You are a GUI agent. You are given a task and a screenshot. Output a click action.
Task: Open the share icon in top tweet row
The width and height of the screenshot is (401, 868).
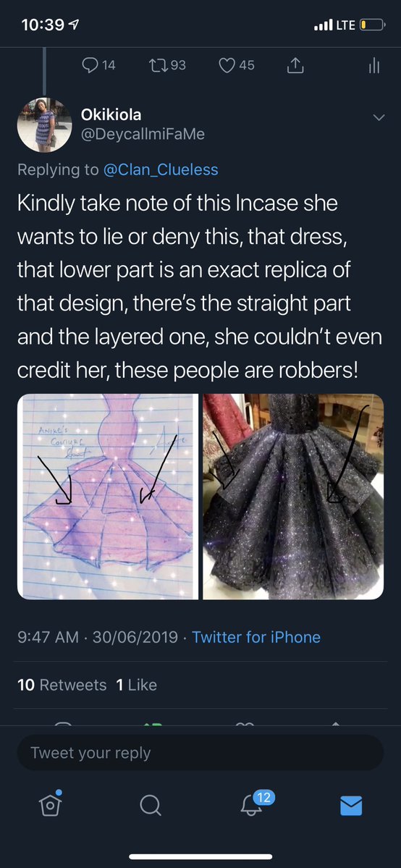296,65
